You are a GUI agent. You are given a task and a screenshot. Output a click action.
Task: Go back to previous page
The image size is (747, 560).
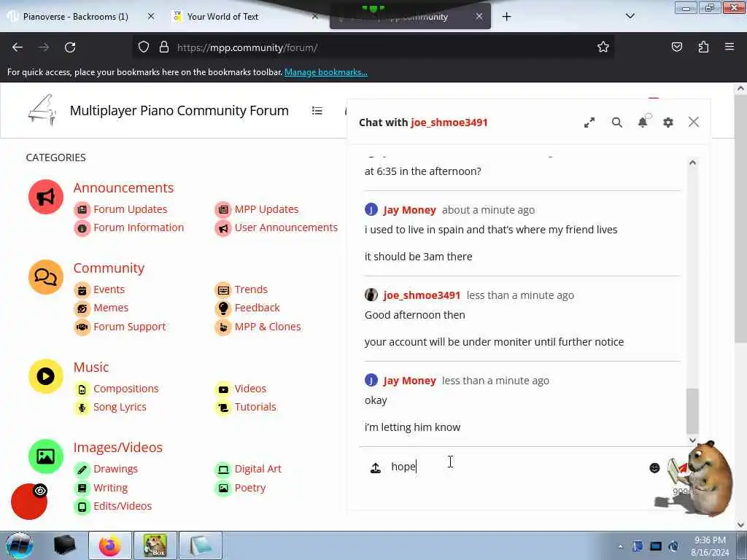coord(18,47)
